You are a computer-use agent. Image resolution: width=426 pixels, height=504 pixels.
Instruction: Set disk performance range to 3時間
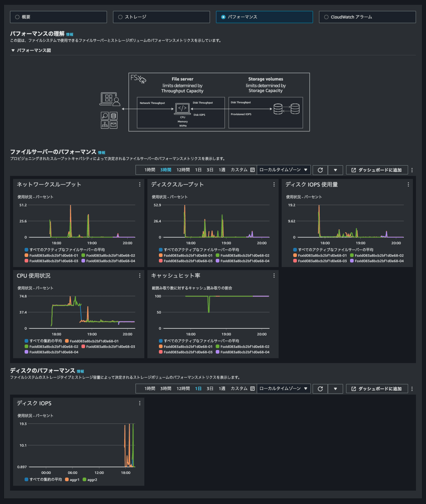tap(166, 389)
